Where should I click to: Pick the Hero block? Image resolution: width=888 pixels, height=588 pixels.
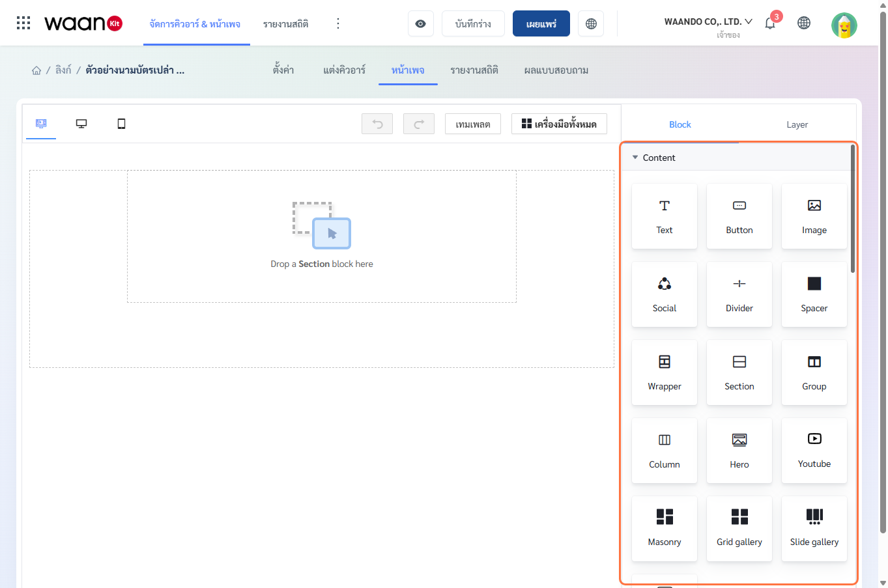[739, 451]
